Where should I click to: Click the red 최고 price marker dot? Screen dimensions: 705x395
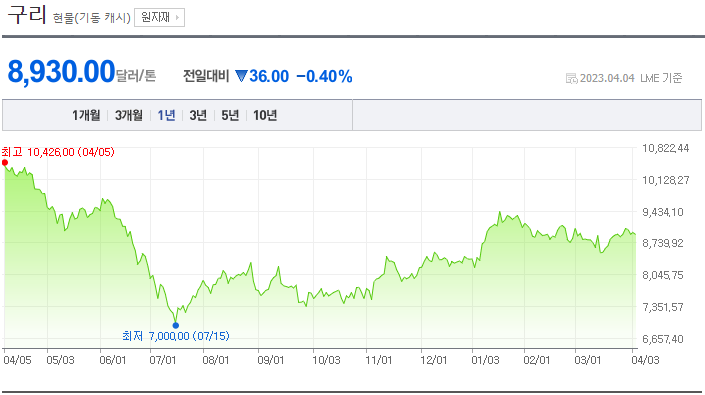point(5,163)
